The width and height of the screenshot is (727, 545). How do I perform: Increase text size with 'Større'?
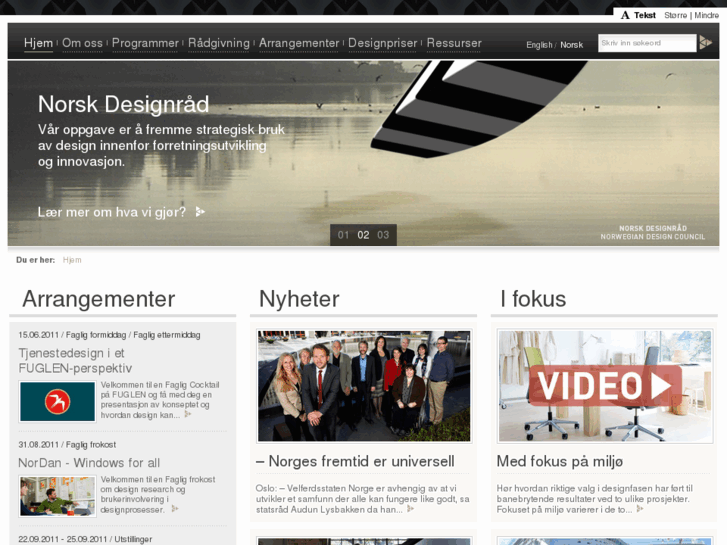[x=676, y=15]
